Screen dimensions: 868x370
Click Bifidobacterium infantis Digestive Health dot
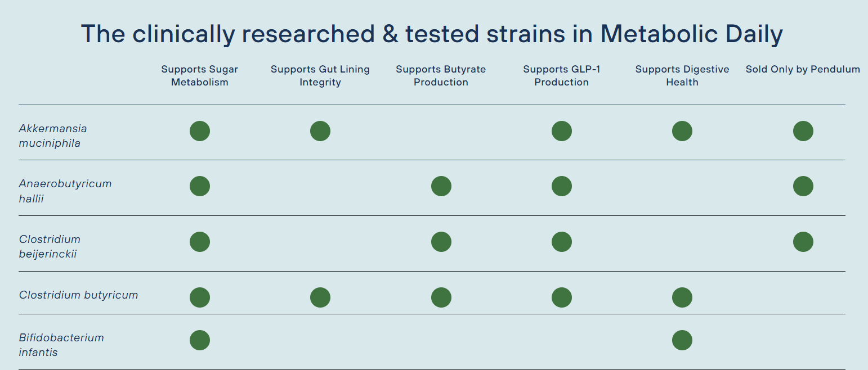point(682,340)
